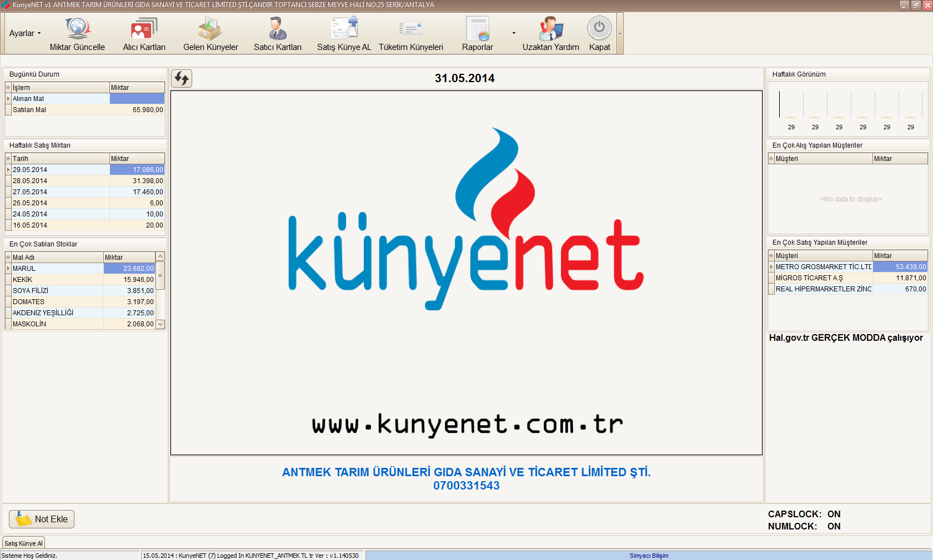This screenshot has height=560, width=933.
Task: Select MİGROS TİCARET A.Ş row
Action: (848, 278)
